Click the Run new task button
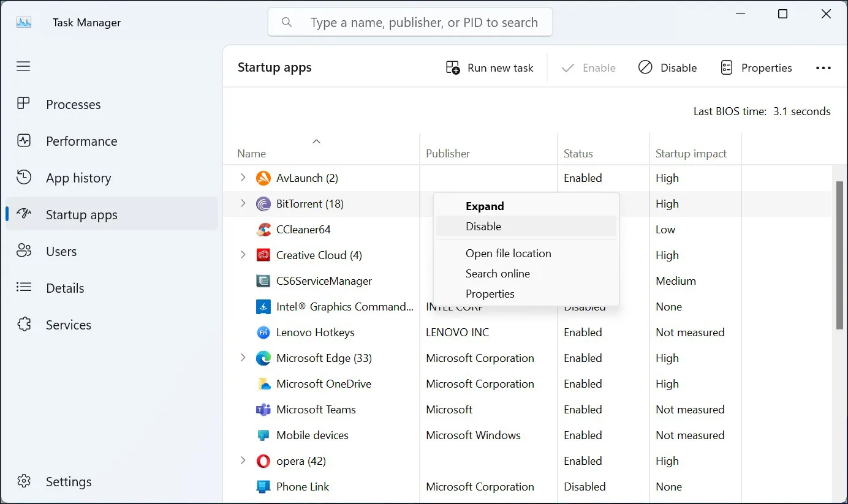848x504 pixels. click(490, 67)
